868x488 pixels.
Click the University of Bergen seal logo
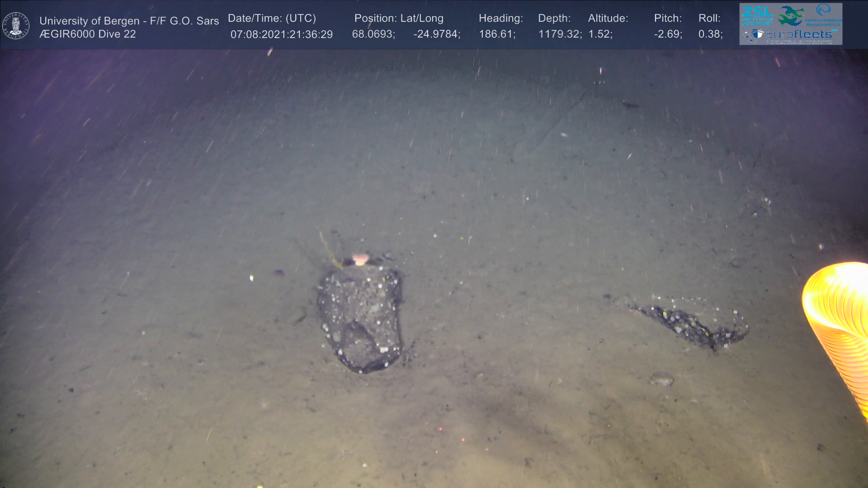click(16, 26)
